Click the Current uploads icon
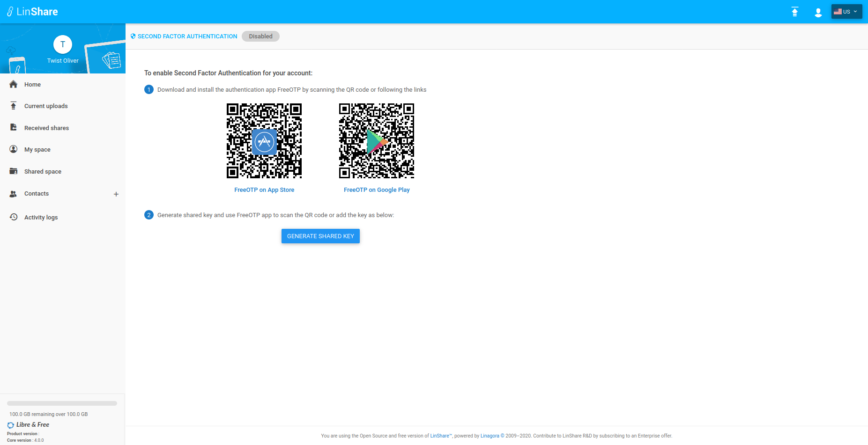 [14, 106]
